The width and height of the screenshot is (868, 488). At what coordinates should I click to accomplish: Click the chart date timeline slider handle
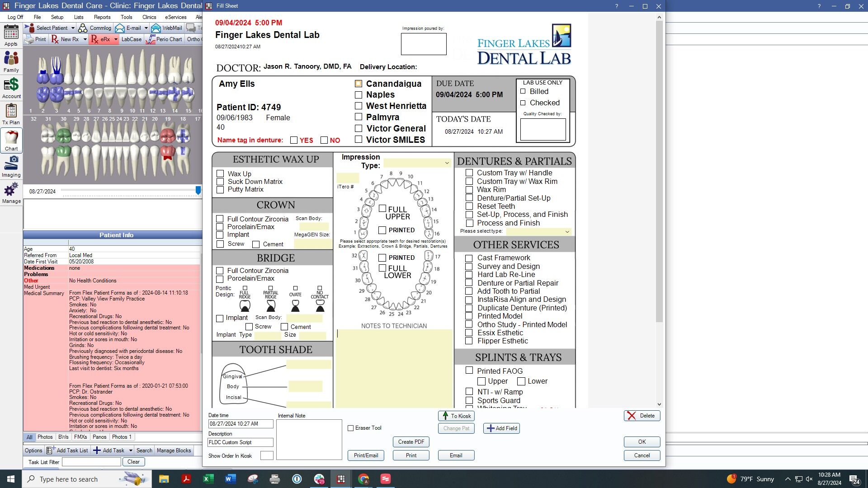click(x=198, y=191)
